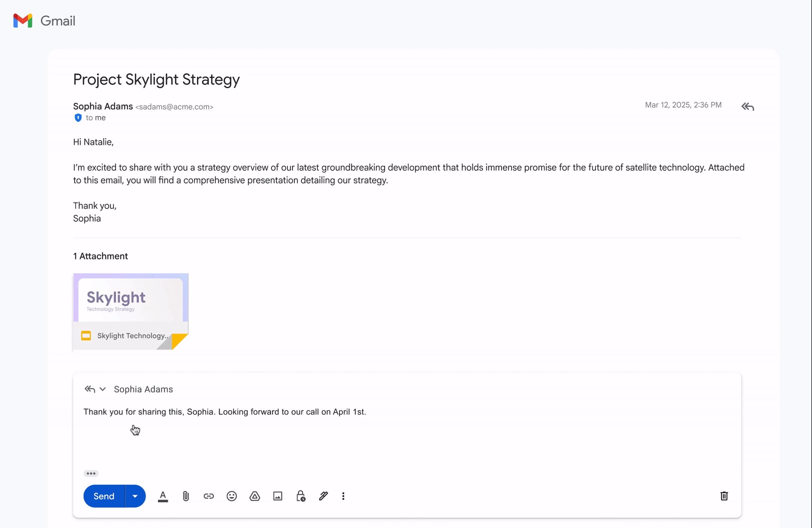The width and height of the screenshot is (812, 528).
Task: Attach a file with paperclip icon
Action: (x=186, y=496)
